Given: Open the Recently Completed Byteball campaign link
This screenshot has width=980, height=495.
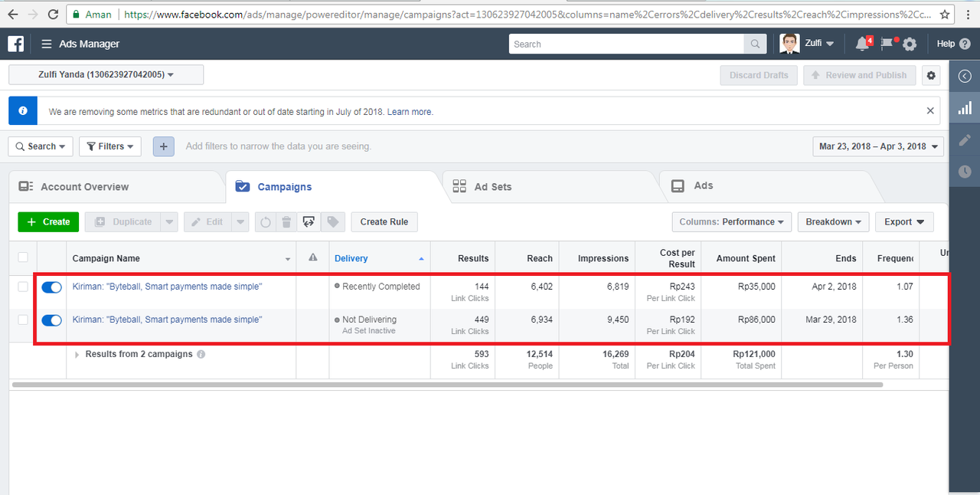Looking at the screenshot, I should [167, 287].
